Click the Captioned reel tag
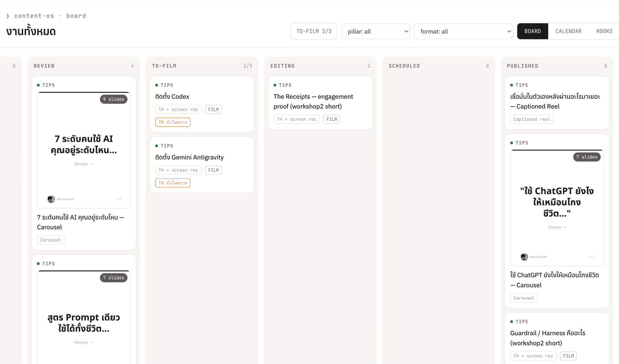Viewport: 619px width, 364px height. coord(532,119)
